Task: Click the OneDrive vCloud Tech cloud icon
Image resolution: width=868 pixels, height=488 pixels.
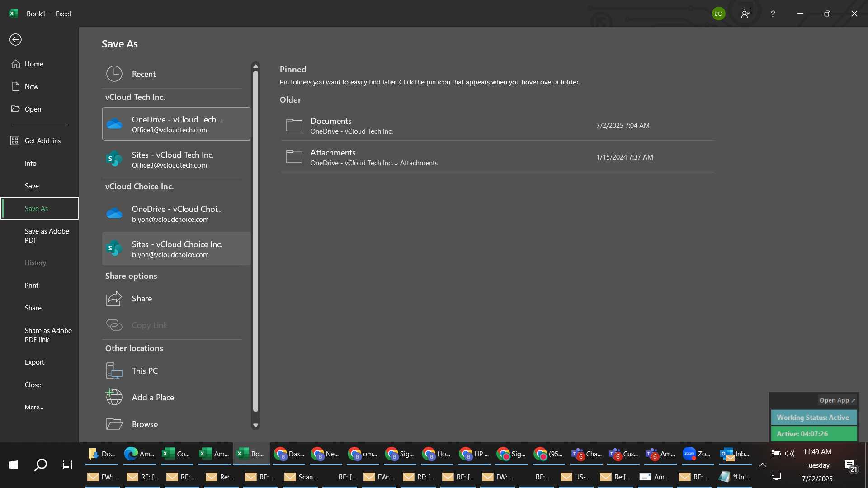Action: click(114, 124)
